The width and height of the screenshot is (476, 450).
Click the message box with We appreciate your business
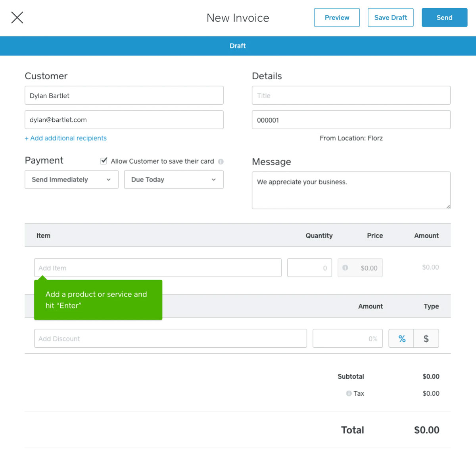[351, 190]
